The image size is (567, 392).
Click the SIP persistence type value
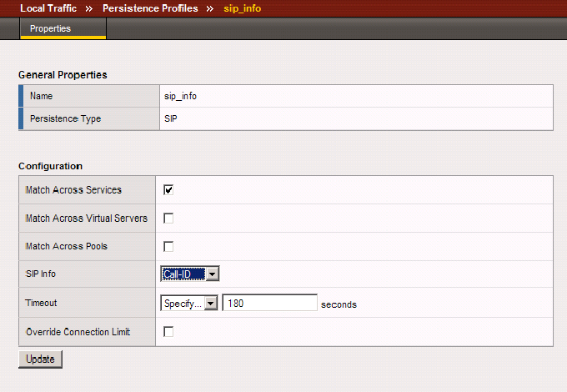pos(171,118)
